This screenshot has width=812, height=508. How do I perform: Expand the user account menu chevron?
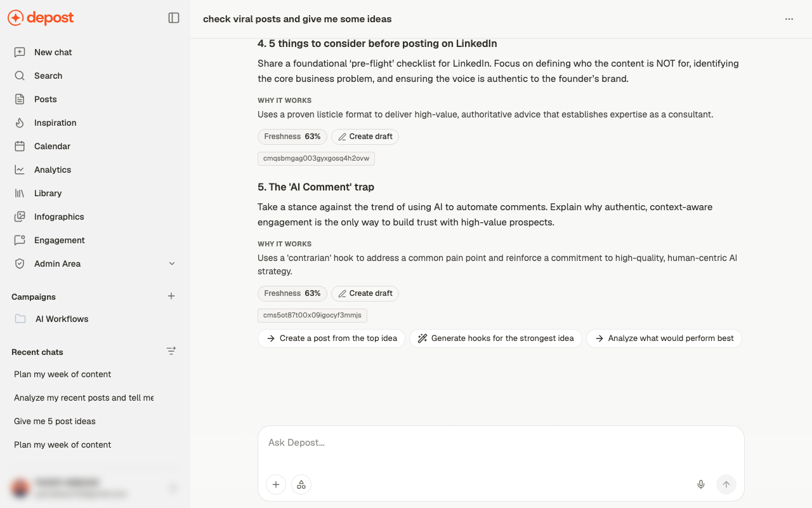(x=172, y=488)
